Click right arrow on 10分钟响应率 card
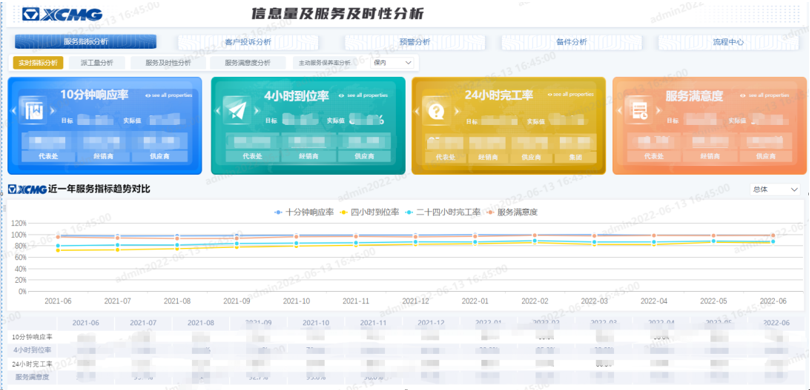 (52, 111)
